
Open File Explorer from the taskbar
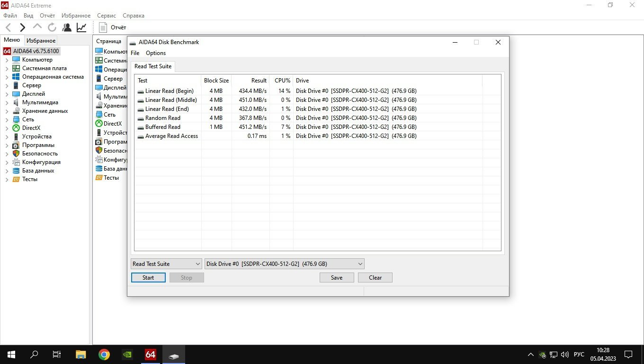81,354
